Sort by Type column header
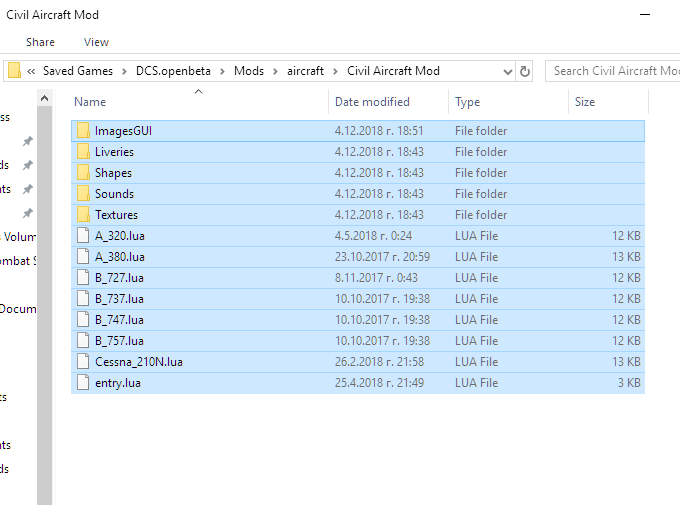This screenshot has height=505, width=680. (508, 102)
